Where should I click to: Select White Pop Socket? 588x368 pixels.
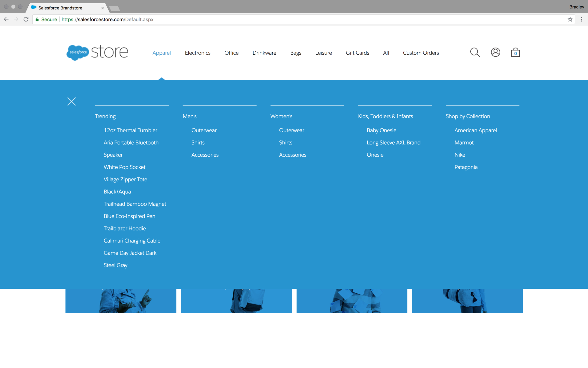[124, 167]
